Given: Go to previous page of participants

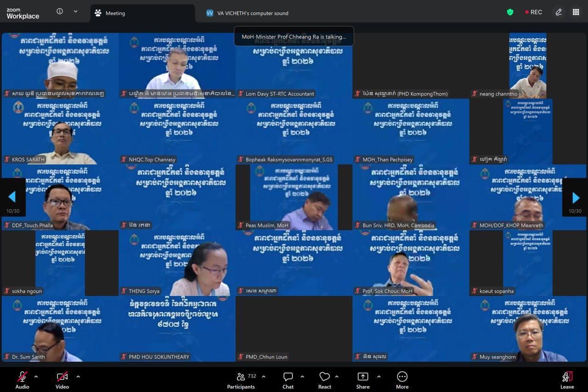Looking at the screenshot, I should coord(12,197).
